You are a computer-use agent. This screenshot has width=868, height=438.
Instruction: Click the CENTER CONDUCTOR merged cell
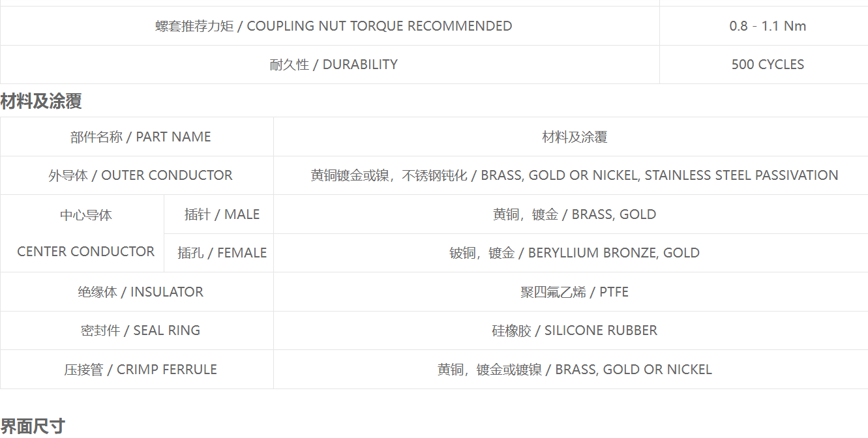click(82, 233)
